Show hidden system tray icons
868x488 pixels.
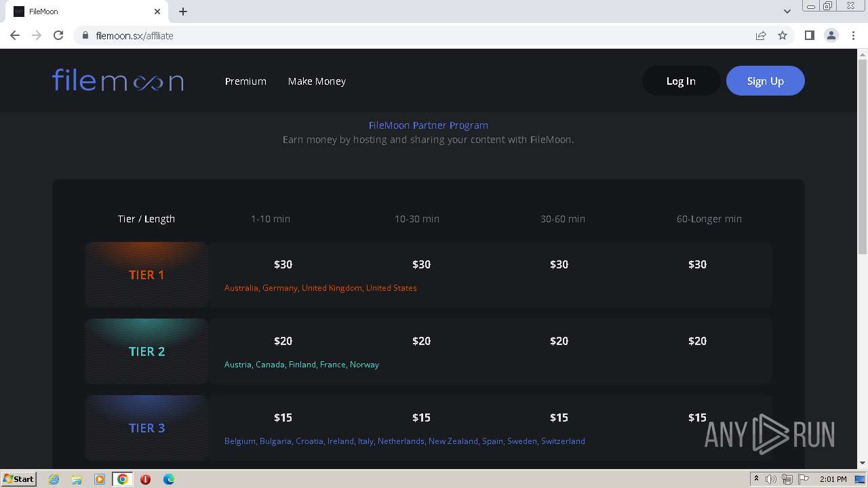[756, 479]
